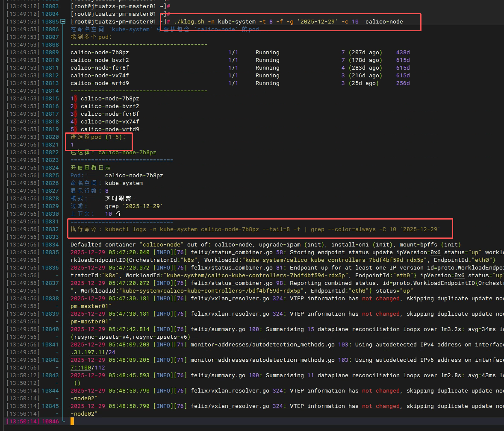Click calico-node-wrfd9 in the pod status table
504x431 pixels.
100,83
